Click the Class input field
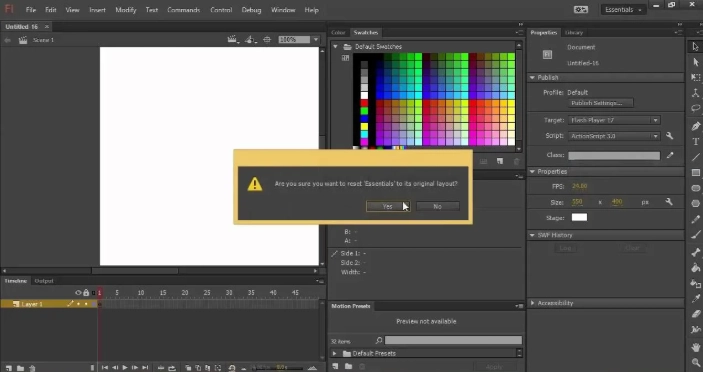The width and height of the screenshot is (703, 372). (x=614, y=156)
